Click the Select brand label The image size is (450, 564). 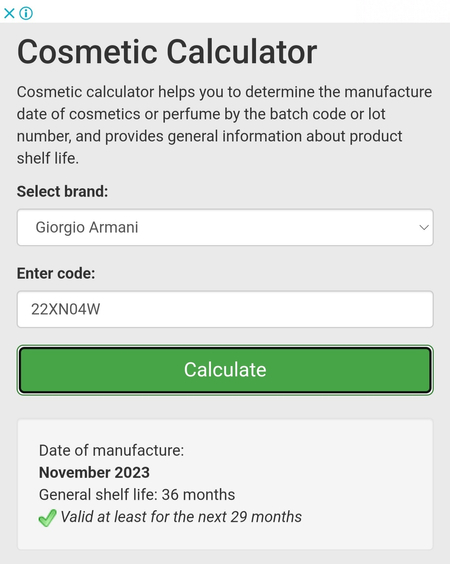pos(62,191)
